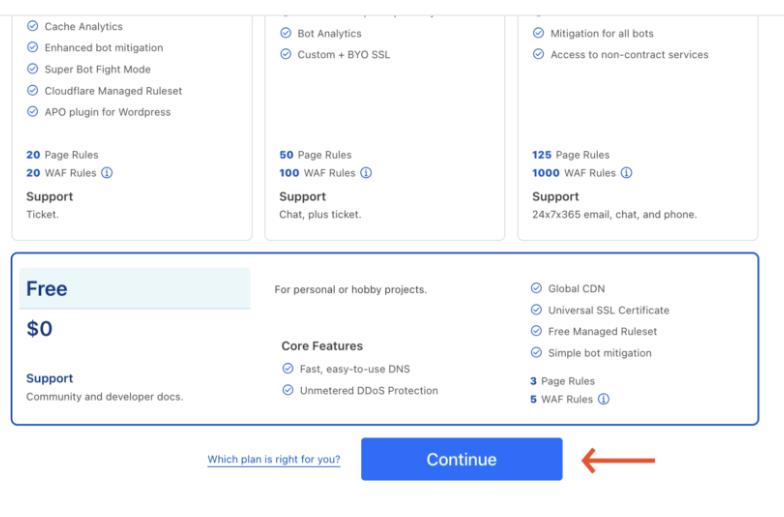Click info icon beside 1000 WAF Rules
Screen dimensions: 784x517
tap(626, 172)
